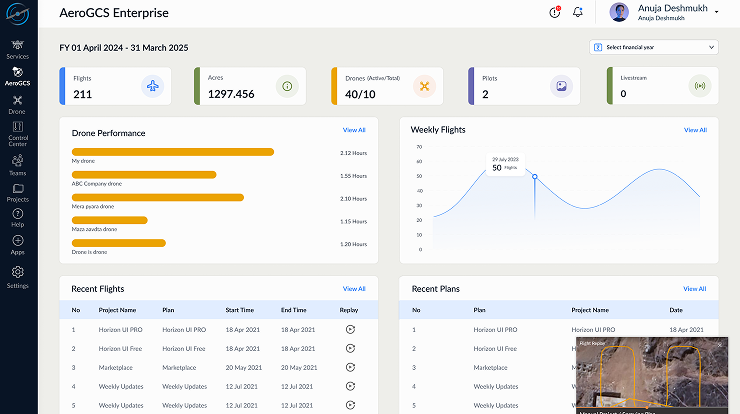Click the Maza aavdta drone performance bar
Screen dimensions: 740x414
(x=109, y=220)
